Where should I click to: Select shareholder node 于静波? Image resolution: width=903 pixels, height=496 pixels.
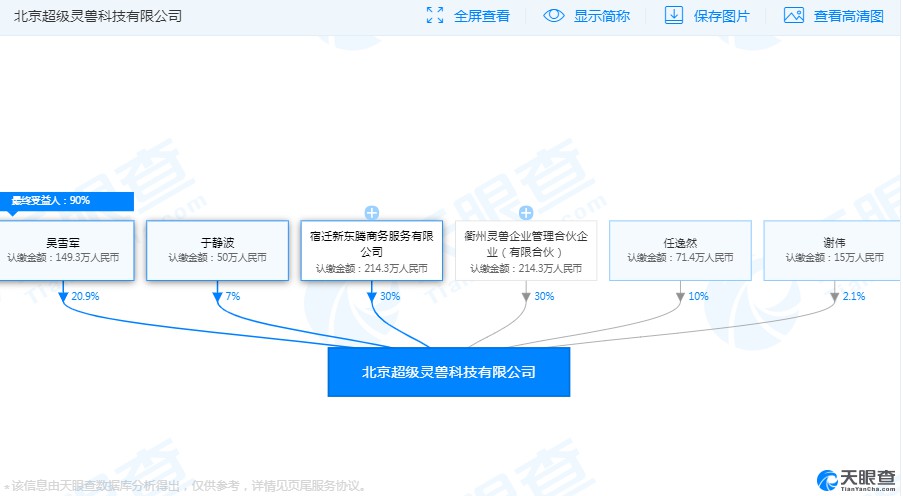(x=217, y=251)
